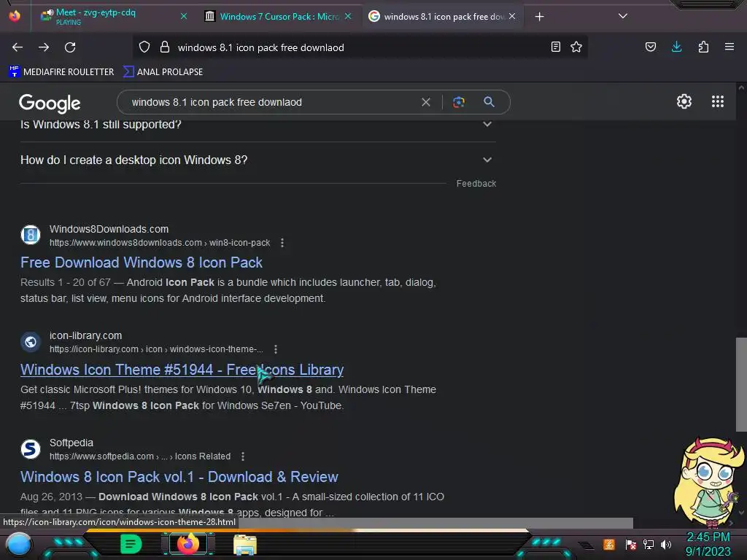
Task: List all tabs with the chevron
Action: (x=623, y=16)
